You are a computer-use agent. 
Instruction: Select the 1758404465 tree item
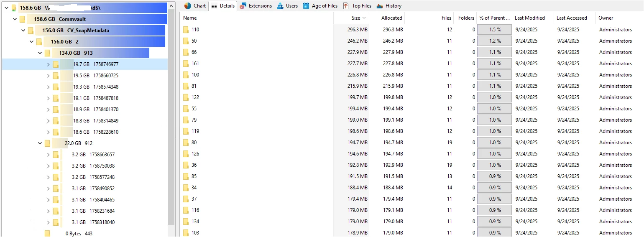102,200
